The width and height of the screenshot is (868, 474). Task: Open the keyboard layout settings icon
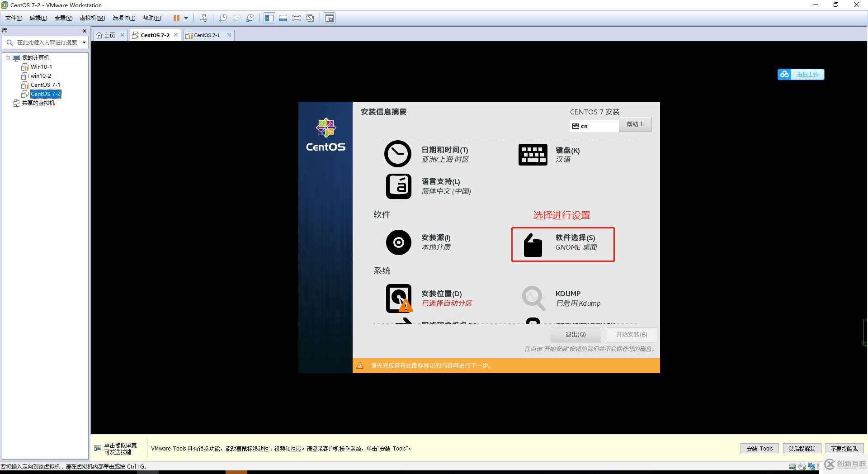[533, 155]
